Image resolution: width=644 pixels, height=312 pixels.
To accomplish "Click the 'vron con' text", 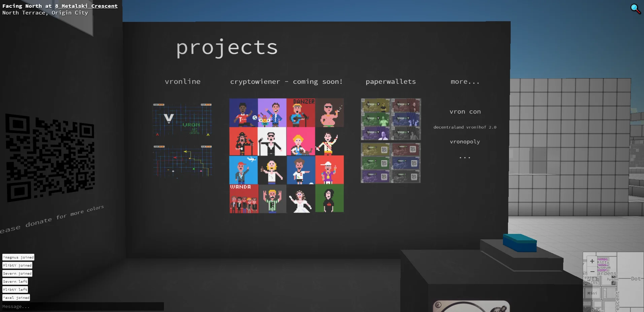I will (465, 112).
